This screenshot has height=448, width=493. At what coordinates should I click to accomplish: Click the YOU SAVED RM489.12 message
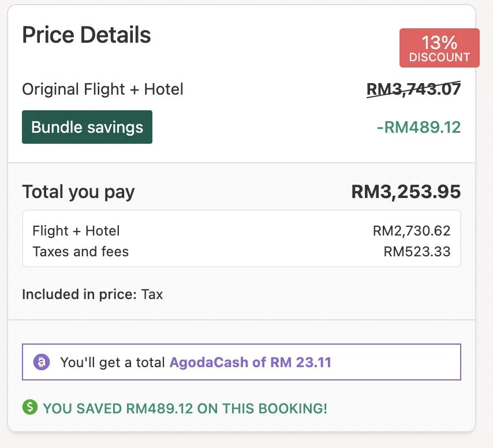click(185, 409)
